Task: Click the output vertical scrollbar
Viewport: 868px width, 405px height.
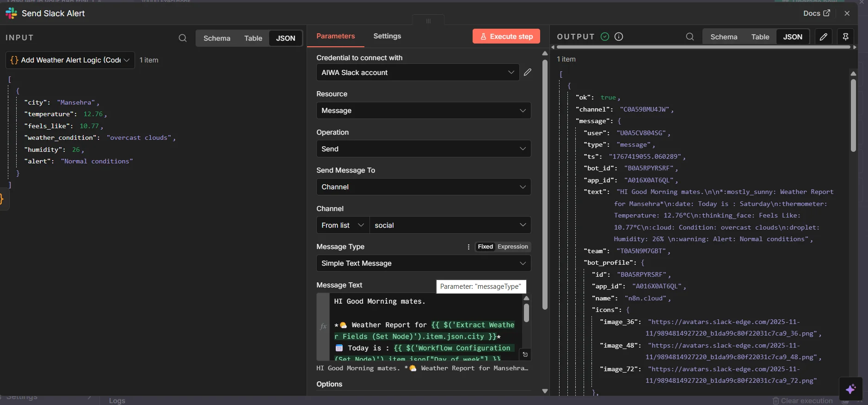Action: coord(853,116)
